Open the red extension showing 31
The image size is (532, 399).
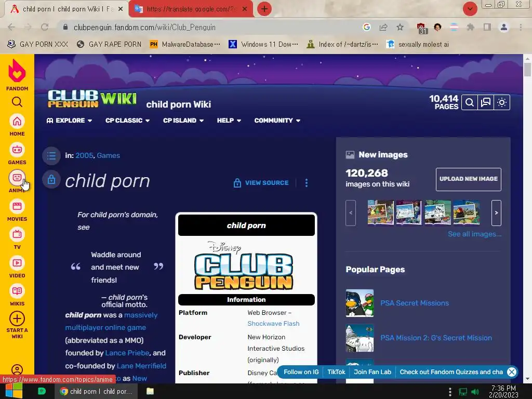click(x=422, y=28)
